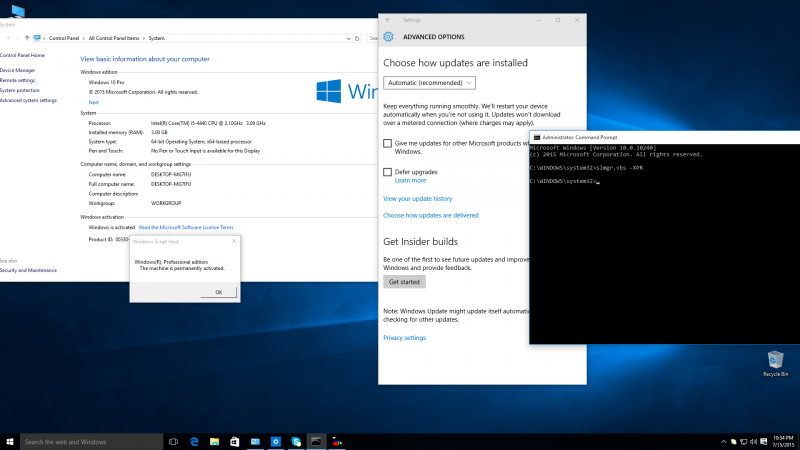Click Get started for Insider builds

click(x=404, y=282)
